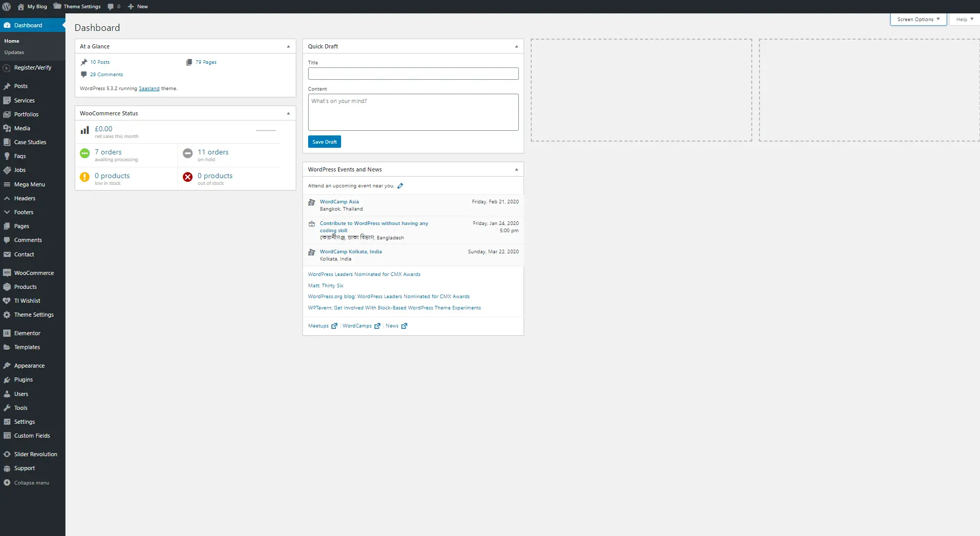Click the What's on your mind content box
This screenshot has height=536, width=980.
(413, 112)
